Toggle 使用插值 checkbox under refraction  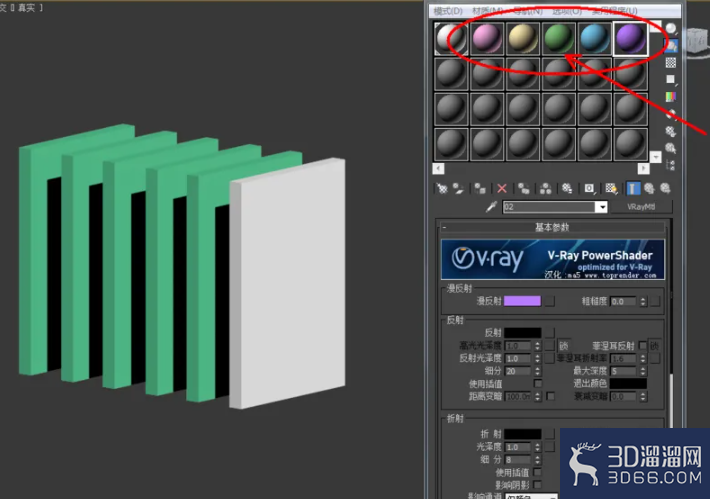tap(537, 472)
